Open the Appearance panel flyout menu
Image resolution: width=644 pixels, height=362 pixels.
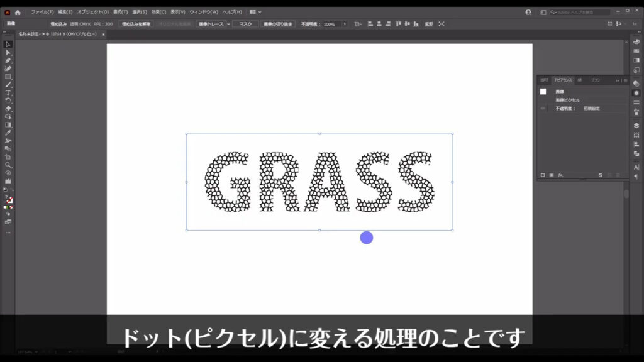point(624,80)
